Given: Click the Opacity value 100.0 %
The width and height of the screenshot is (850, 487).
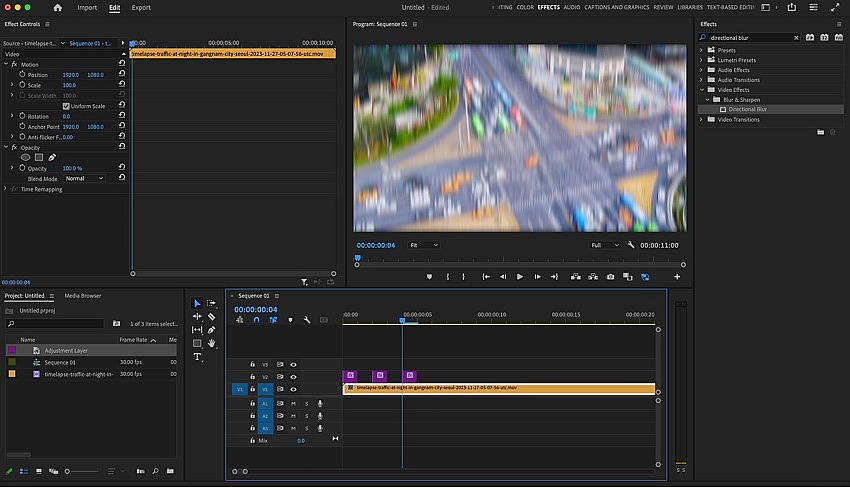Looking at the screenshot, I should click(x=72, y=169).
